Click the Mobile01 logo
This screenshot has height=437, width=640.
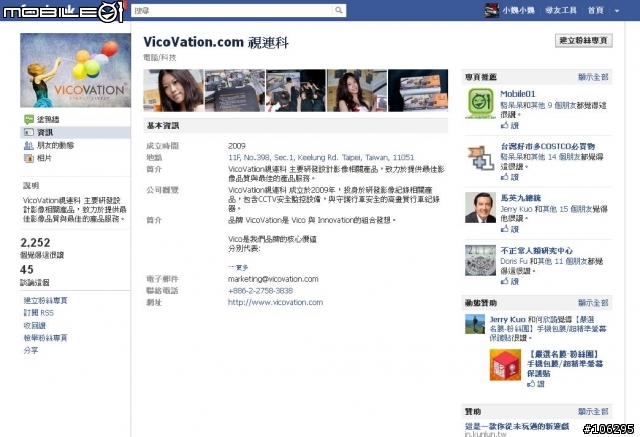63,11
